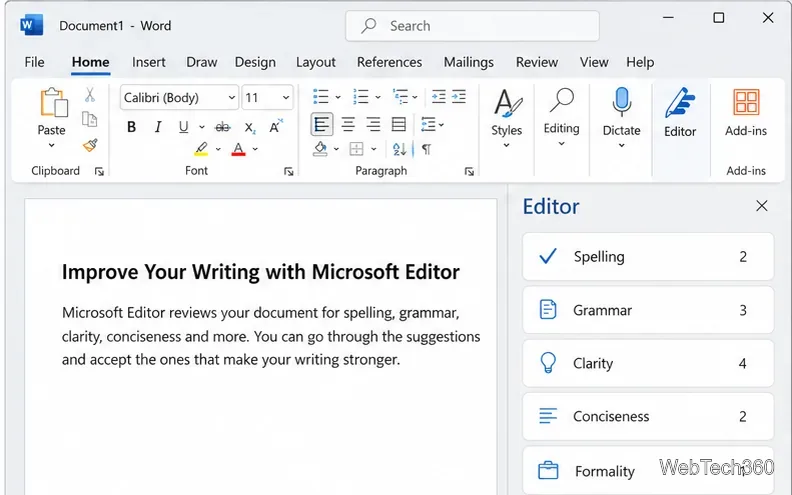Open the font color dropdown arrow

[x=255, y=149]
